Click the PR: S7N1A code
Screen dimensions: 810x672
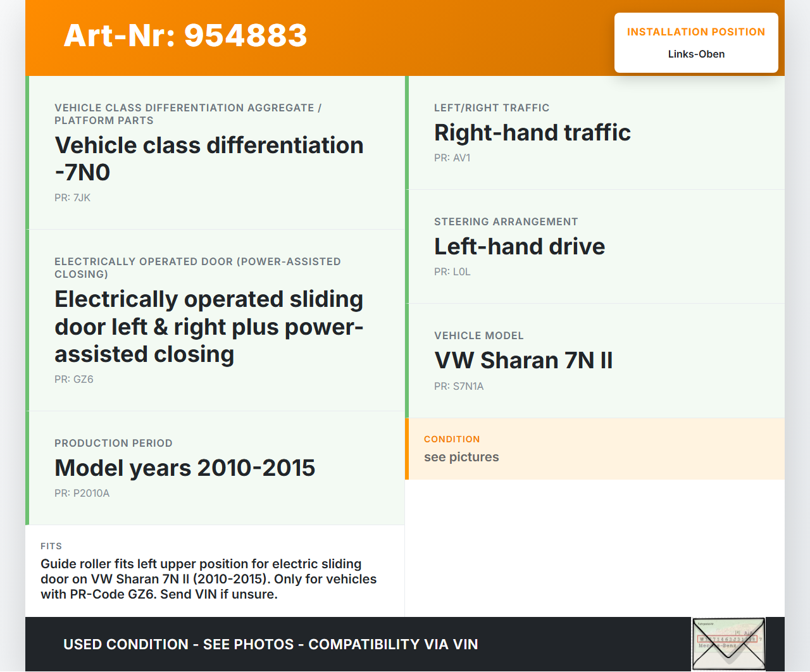point(458,387)
